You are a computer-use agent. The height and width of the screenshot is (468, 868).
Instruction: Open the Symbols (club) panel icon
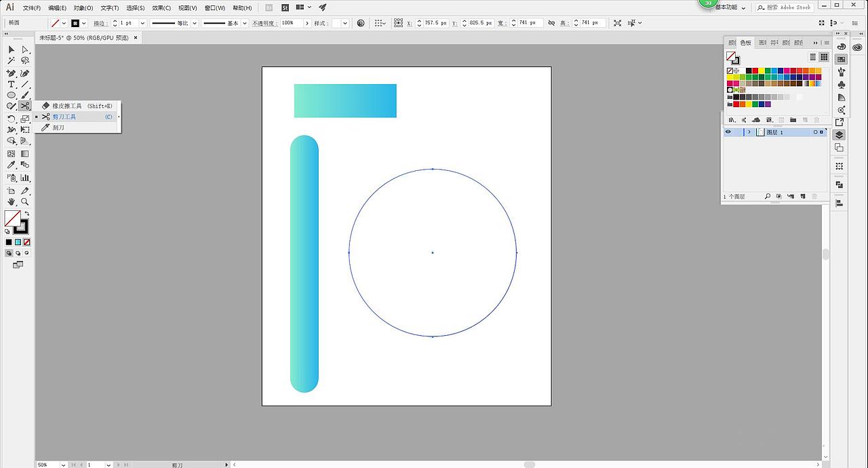(x=842, y=85)
